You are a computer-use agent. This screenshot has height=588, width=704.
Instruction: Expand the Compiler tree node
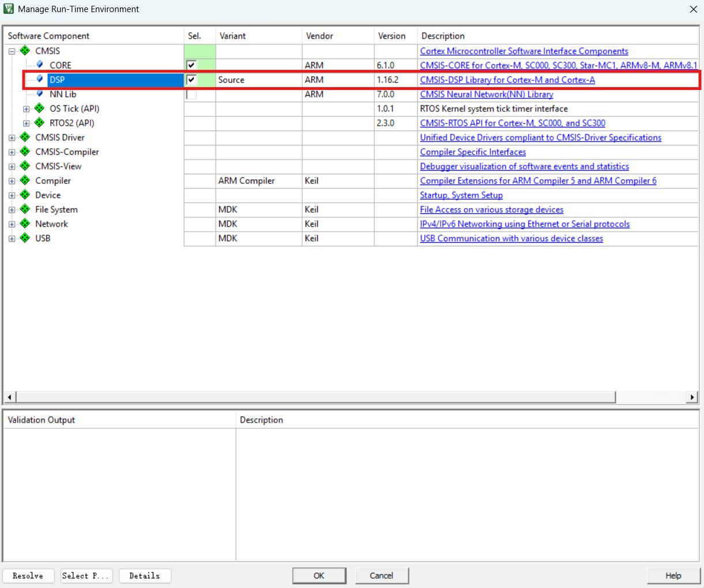tap(12, 181)
